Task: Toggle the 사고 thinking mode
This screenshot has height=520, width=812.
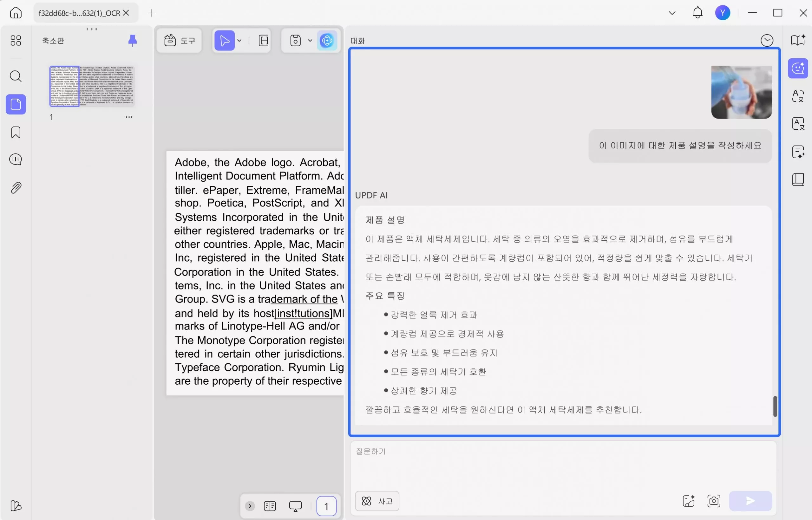Action: point(377,501)
